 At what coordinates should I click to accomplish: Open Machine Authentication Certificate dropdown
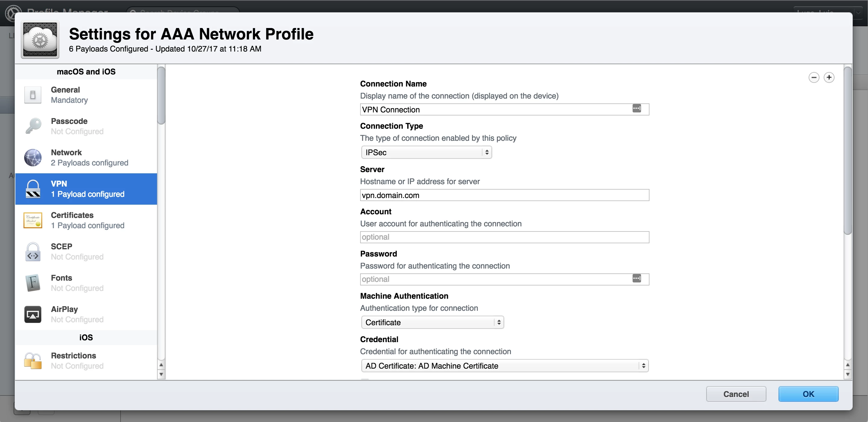[432, 322]
